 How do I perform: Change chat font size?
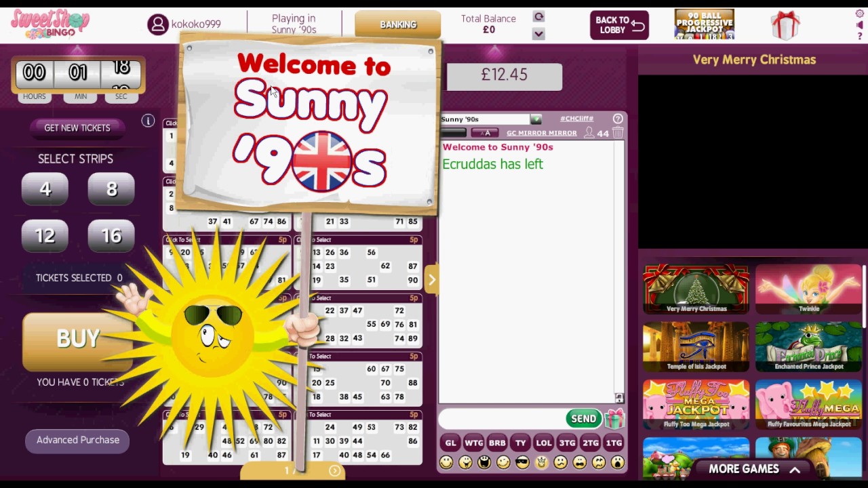[485, 133]
